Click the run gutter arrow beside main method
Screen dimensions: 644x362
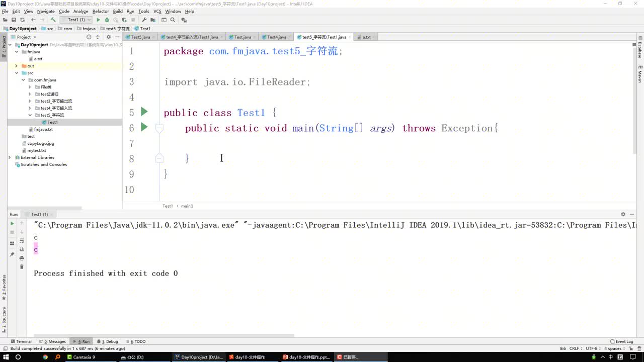[x=144, y=127]
